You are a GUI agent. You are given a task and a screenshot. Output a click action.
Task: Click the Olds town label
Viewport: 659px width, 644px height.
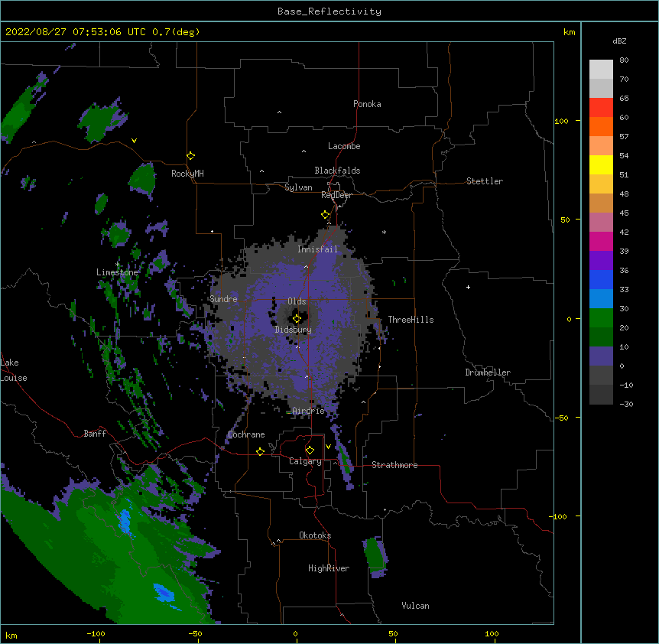click(297, 301)
